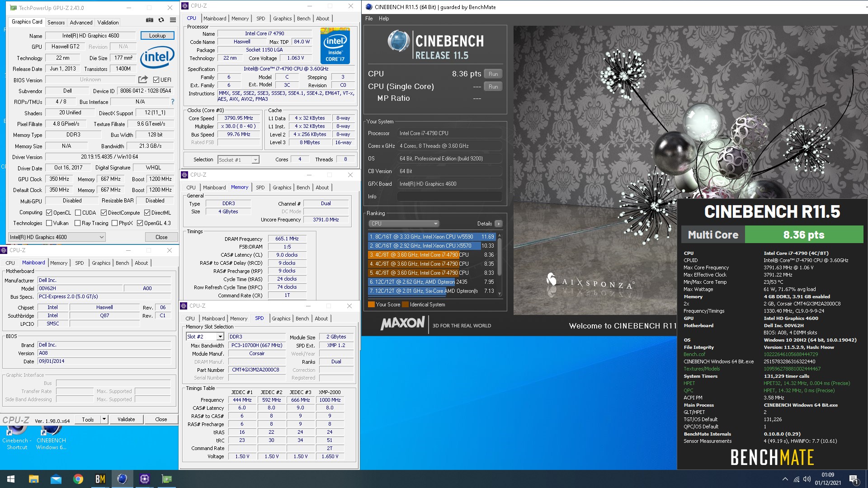
Task: Click the Bus Interface question mark
Action: coord(172,102)
